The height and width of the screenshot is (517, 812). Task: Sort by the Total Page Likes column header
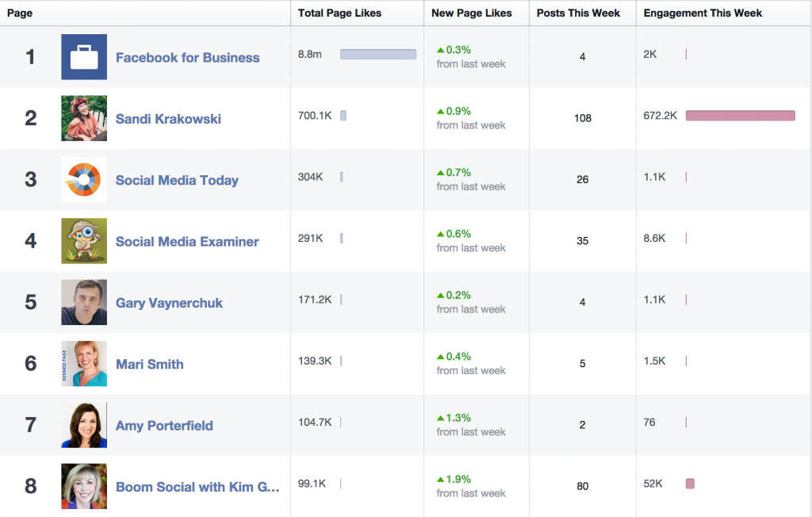(339, 13)
